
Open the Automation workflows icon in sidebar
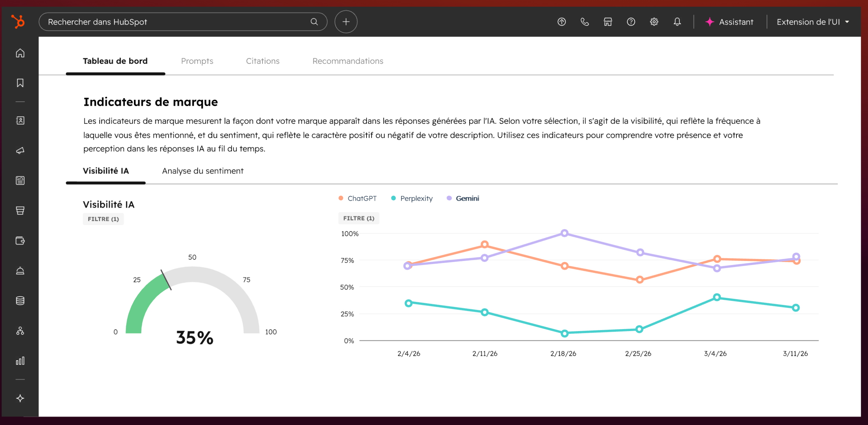click(x=20, y=331)
